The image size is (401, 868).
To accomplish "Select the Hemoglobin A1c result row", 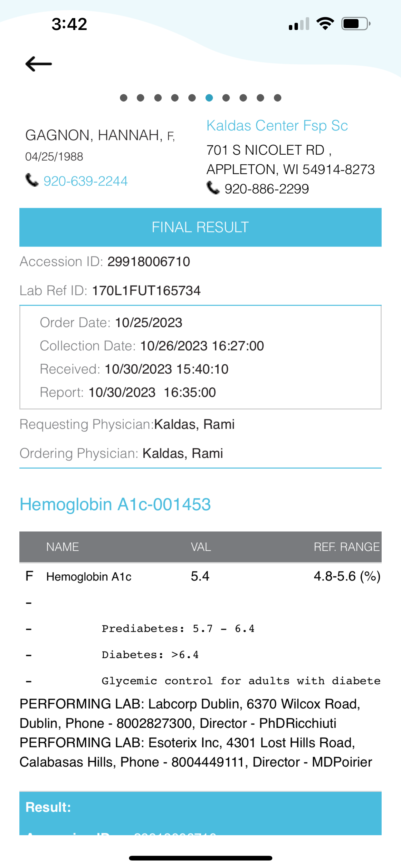I will click(200, 576).
